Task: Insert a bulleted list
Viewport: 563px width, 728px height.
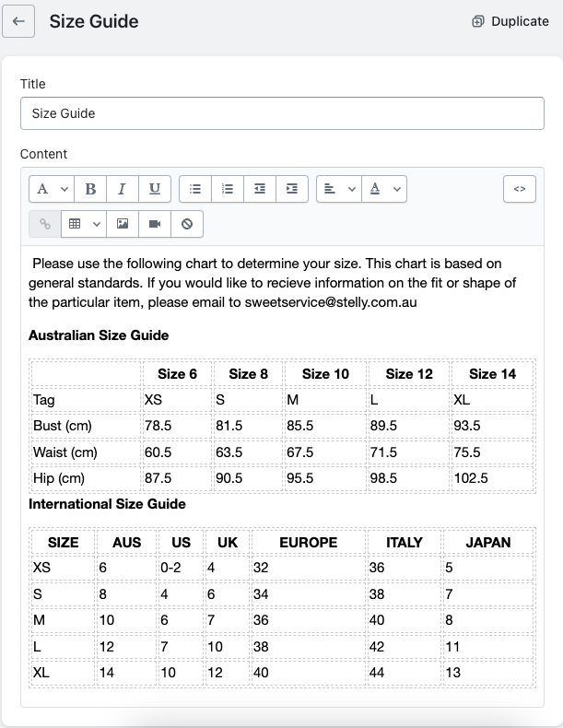Action: 195,189
